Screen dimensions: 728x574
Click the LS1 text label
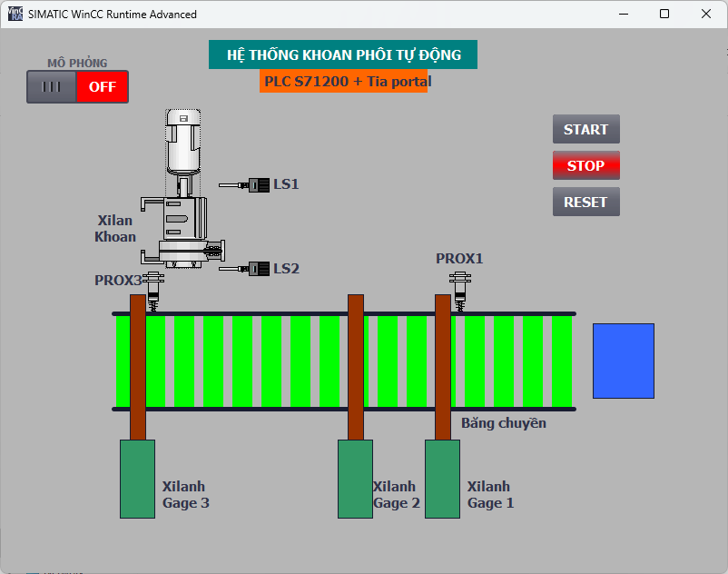pos(286,184)
